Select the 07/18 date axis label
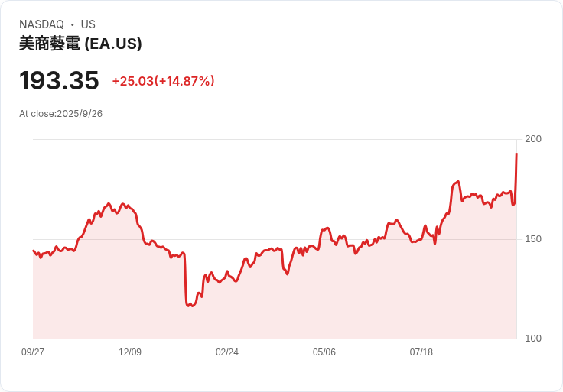The width and height of the screenshot is (563, 392). click(421, 352)
